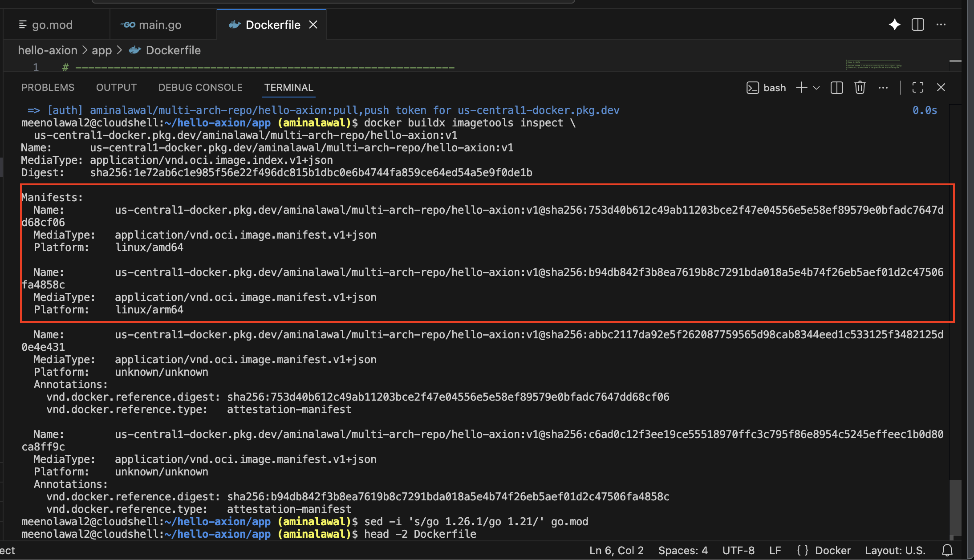Change indentation via Spaces: 4
This screenshot has height=560, width=974.
683,551
